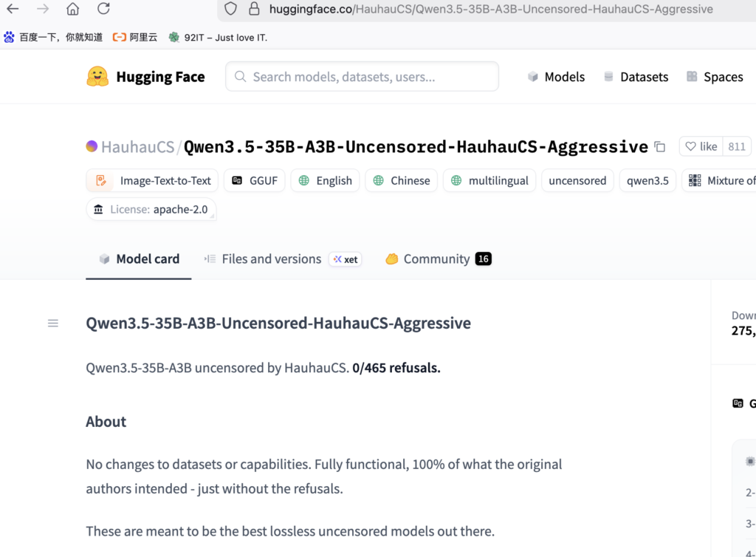Go to browser home icon
Screen dimensions: 756x557
[72, 9]
